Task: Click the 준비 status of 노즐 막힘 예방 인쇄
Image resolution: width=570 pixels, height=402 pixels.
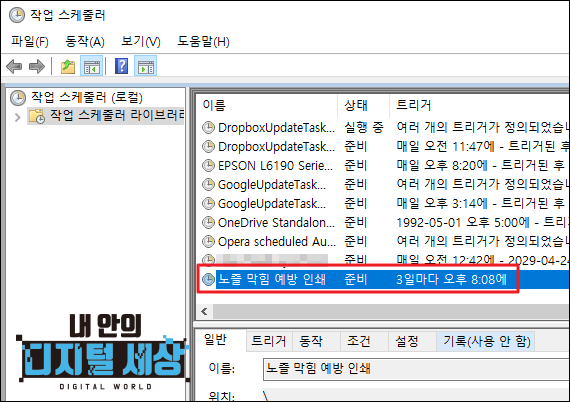Action: click(x=356, y=279)
